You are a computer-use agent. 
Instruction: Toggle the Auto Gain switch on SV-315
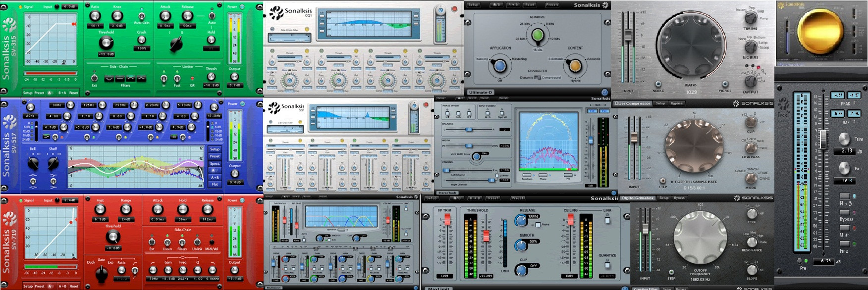pyautogui.click(x=142, y=16)
